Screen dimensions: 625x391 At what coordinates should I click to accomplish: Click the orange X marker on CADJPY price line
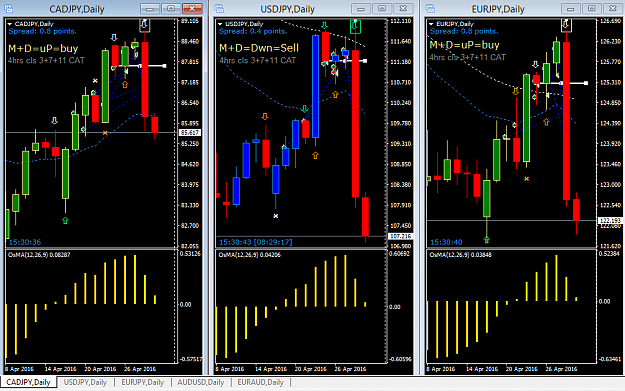105,133
